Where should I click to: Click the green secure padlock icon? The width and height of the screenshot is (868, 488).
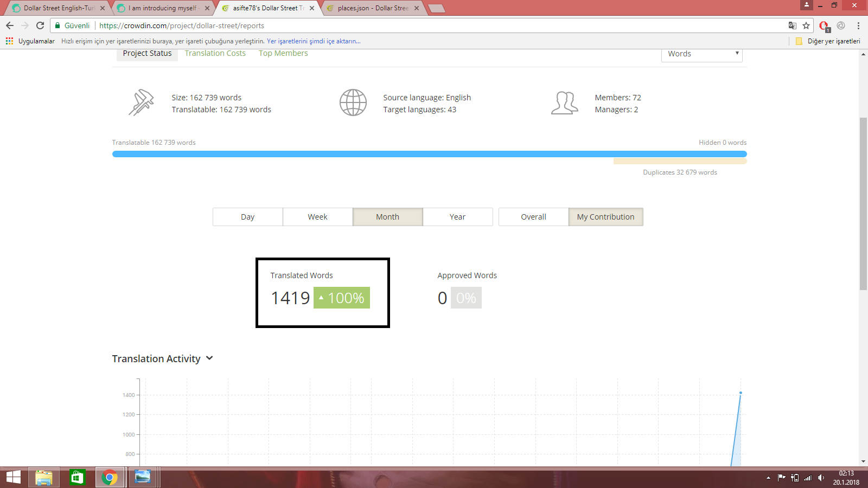[58, 25]
